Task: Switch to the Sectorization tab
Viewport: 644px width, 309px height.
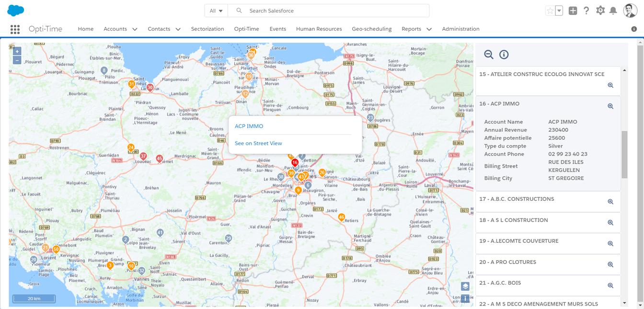Action: tap(207, 29)
